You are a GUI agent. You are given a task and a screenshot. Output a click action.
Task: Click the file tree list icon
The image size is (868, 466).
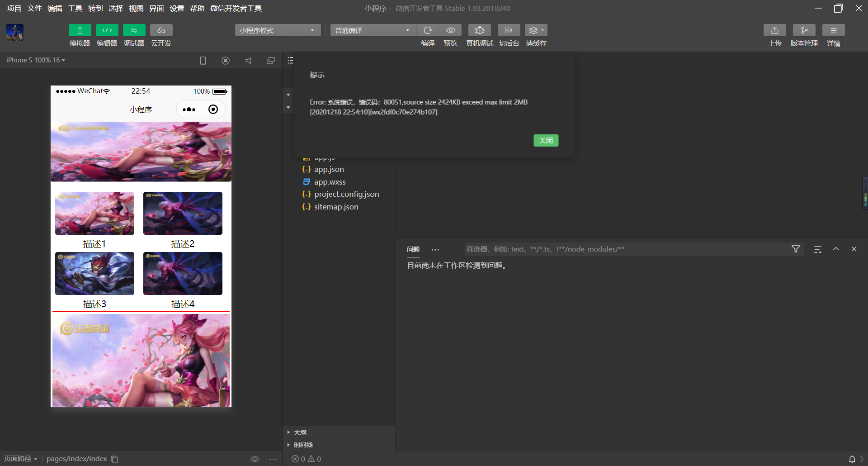[x=291, y=61]
